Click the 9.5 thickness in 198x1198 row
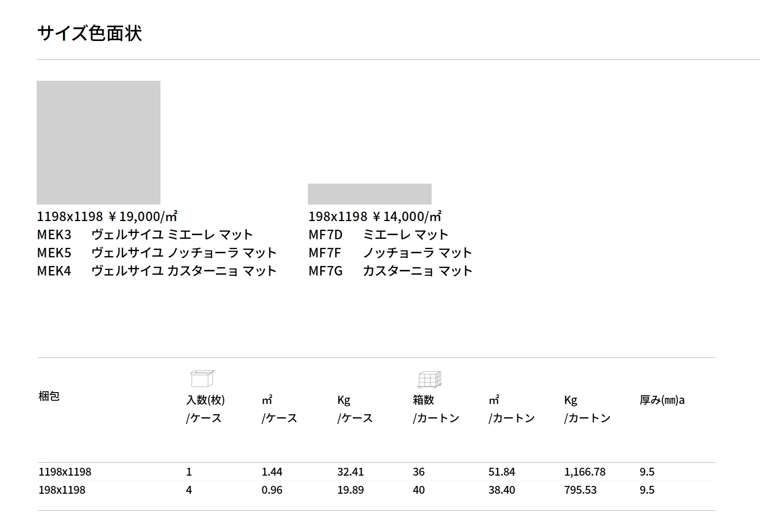 pos(647,490)
